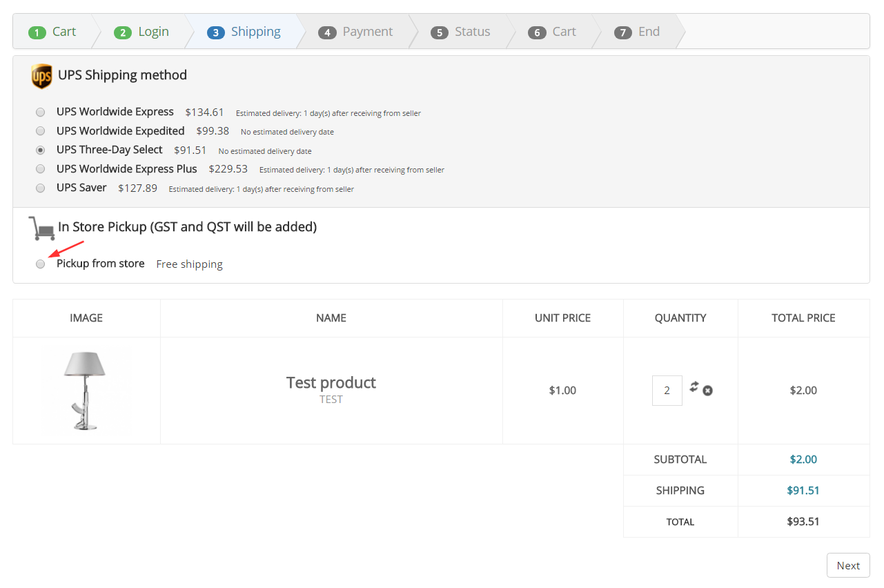The width and height of the screenshot is (884, 588).
Task: Go back to the Login step
Action: click(142, 32)
